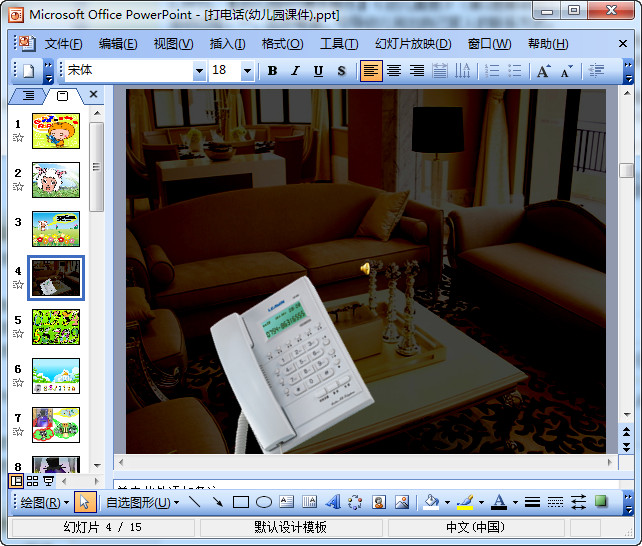
Task: Open the 编辑(E) menu
Action: (x=118, y=44)
